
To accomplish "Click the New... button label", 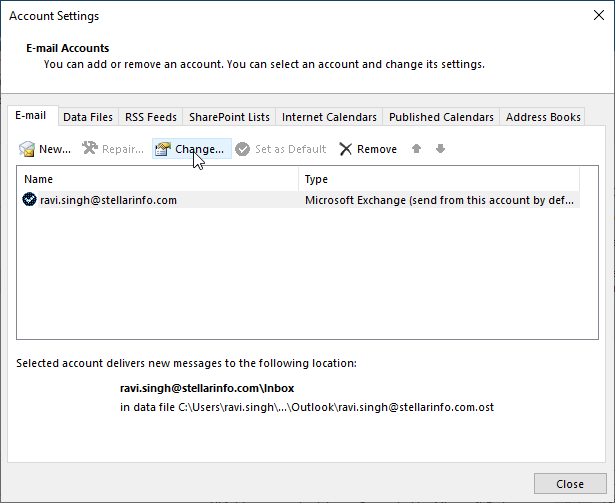I will (x=55, y=149).
